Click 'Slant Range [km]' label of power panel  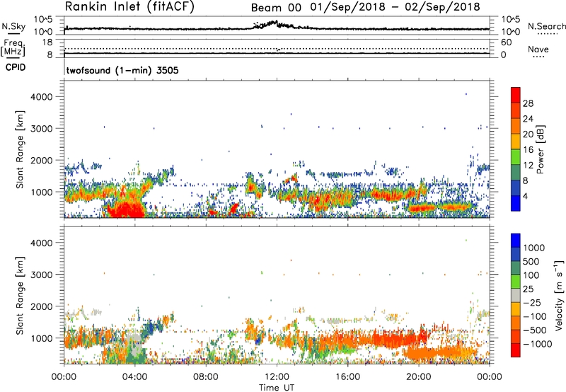click(20, 149)
